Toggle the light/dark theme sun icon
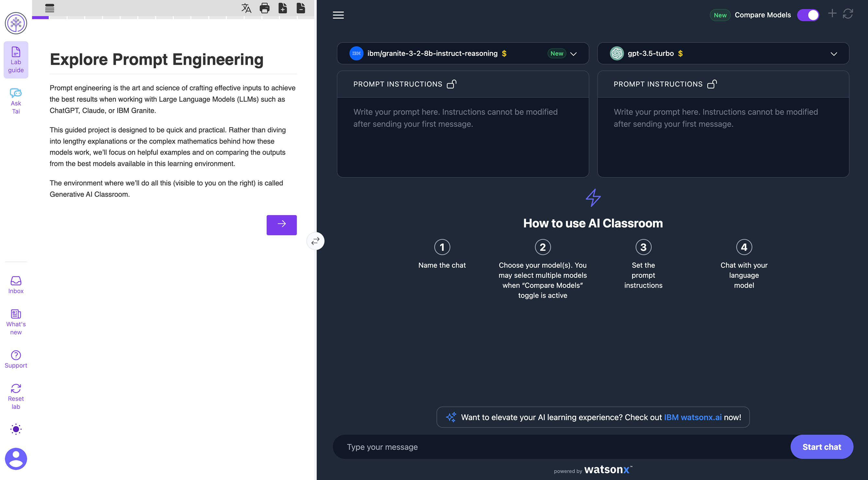This screenshot has width=868, height=480. pyautogui.click(x=16, y=429)
